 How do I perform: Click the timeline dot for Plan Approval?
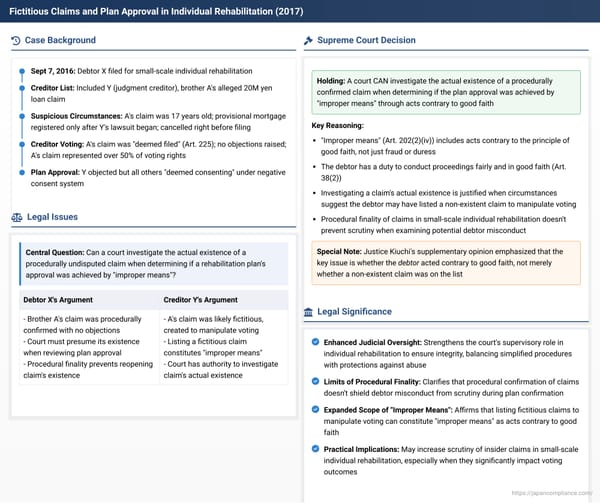[x=22, y=173]
